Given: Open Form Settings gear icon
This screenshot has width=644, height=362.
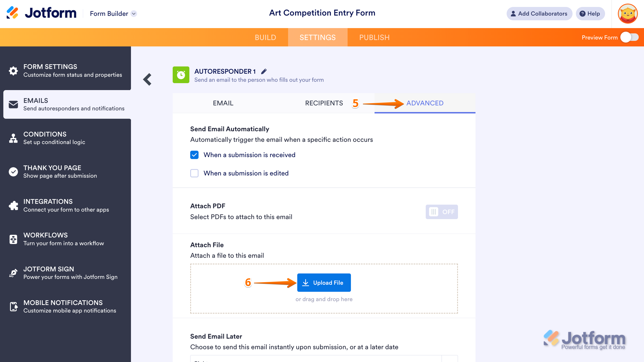Looking at the screenshot, I should pyautogui.click(x=13, y=71).
